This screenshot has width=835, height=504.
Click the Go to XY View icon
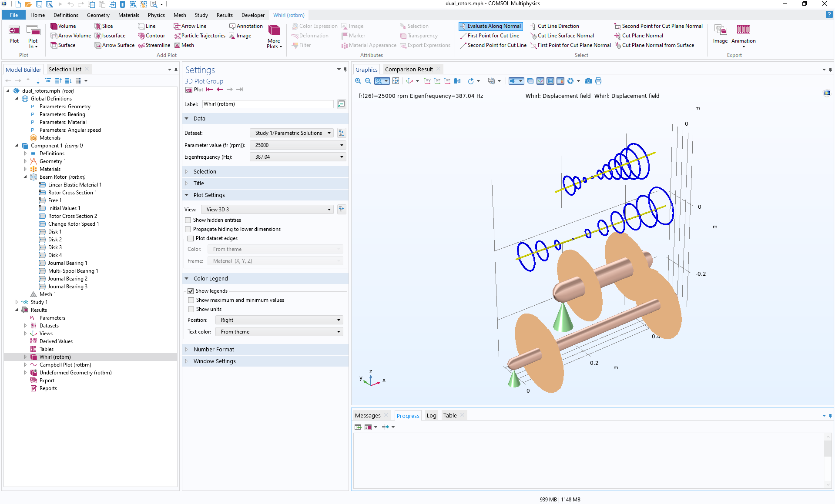pos(428,81)
